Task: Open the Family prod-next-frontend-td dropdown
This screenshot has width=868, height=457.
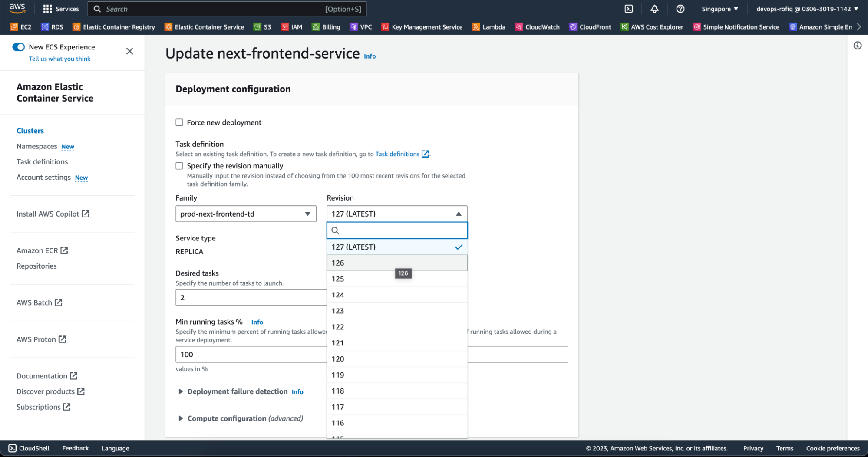Action: pyautogui.click(x=245, y=214)
